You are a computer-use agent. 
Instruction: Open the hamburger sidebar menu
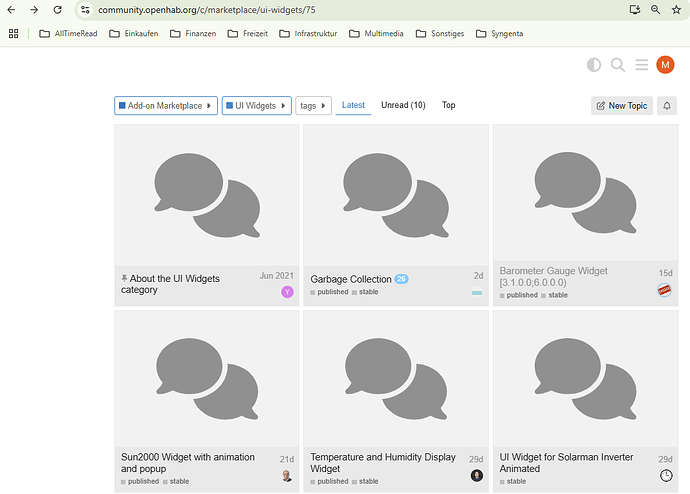641,65
